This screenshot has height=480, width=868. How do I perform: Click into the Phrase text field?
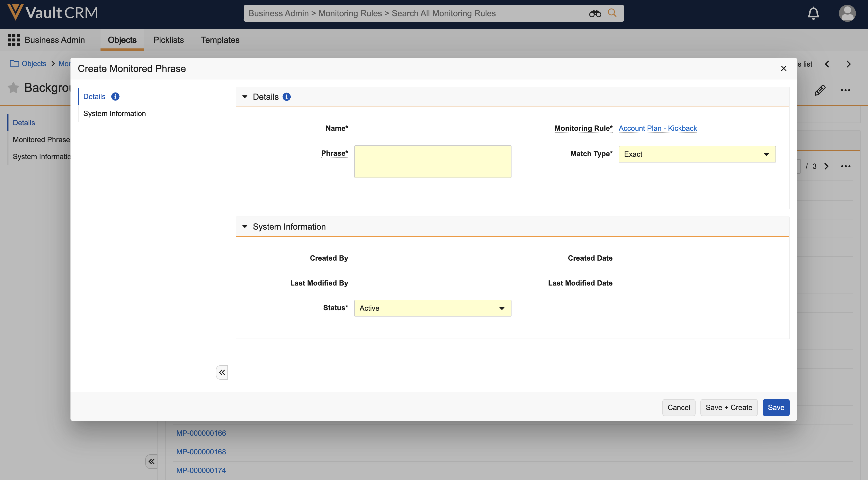click(x=432, y=162)
